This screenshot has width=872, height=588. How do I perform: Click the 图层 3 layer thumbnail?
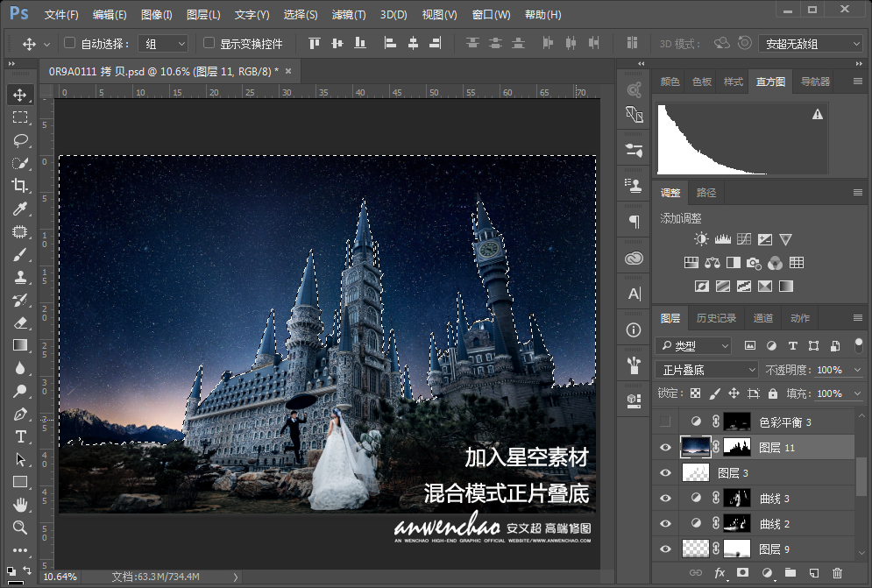[x=696, y=473]
